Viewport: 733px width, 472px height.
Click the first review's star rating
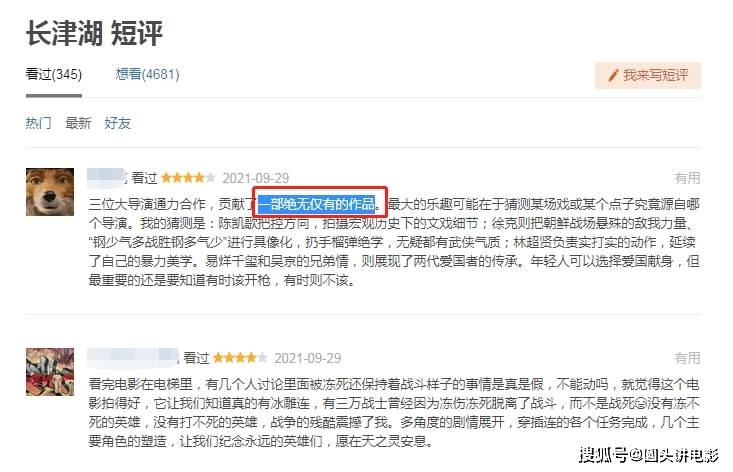188,178
